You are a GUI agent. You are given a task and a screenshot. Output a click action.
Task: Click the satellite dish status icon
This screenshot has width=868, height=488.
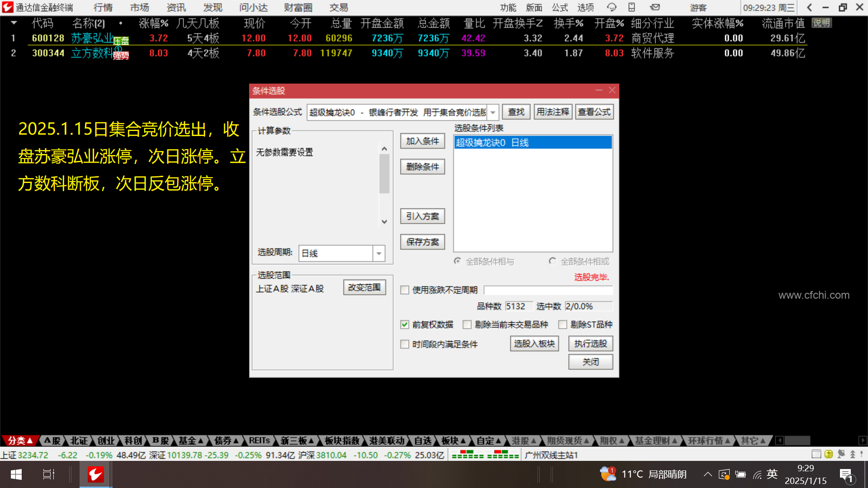click(x=841, y=454)
